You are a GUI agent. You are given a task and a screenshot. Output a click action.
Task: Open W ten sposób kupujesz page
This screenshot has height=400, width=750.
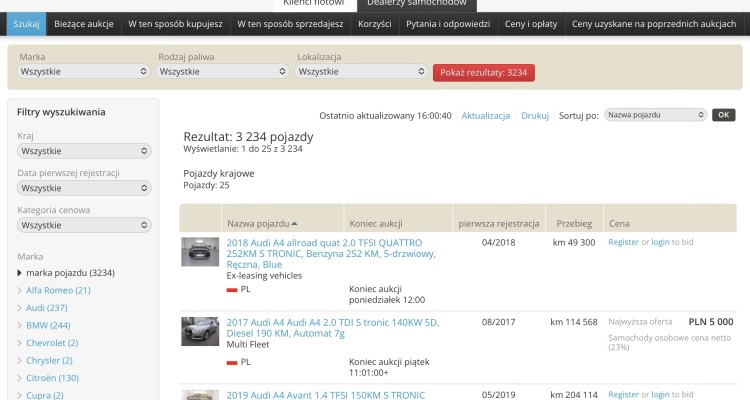click(x=175, y=24)
